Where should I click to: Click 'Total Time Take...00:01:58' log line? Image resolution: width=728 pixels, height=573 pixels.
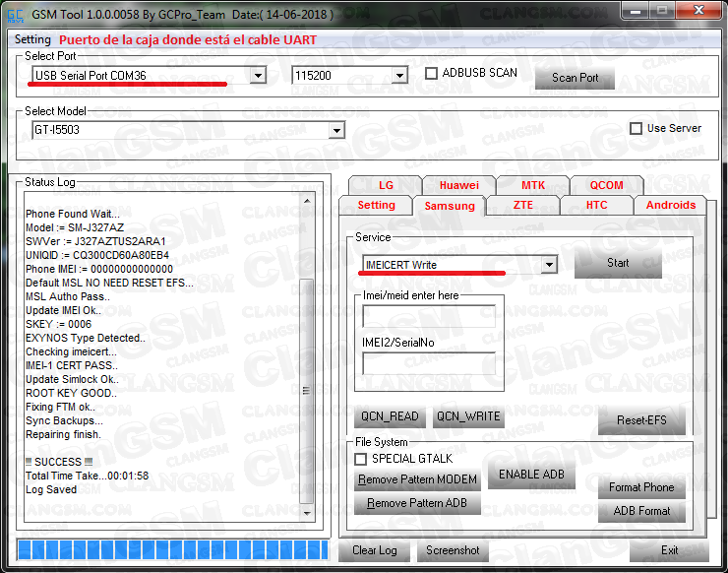coord(88,476)
